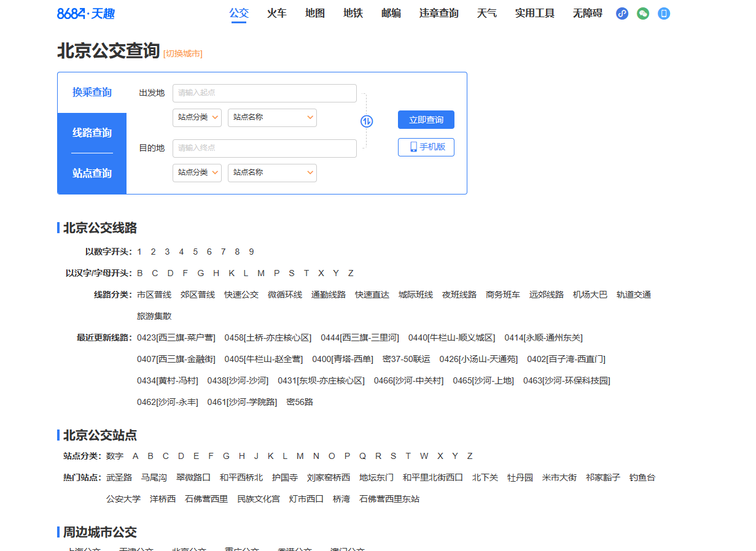This screenshot has width=756, height=551.
Task: Open the 快速公交 route category
Action: 241,295
